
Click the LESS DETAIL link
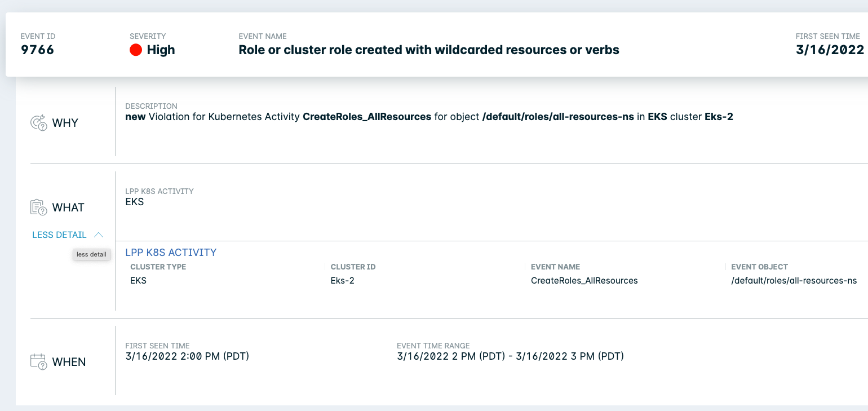coord(59,235)
